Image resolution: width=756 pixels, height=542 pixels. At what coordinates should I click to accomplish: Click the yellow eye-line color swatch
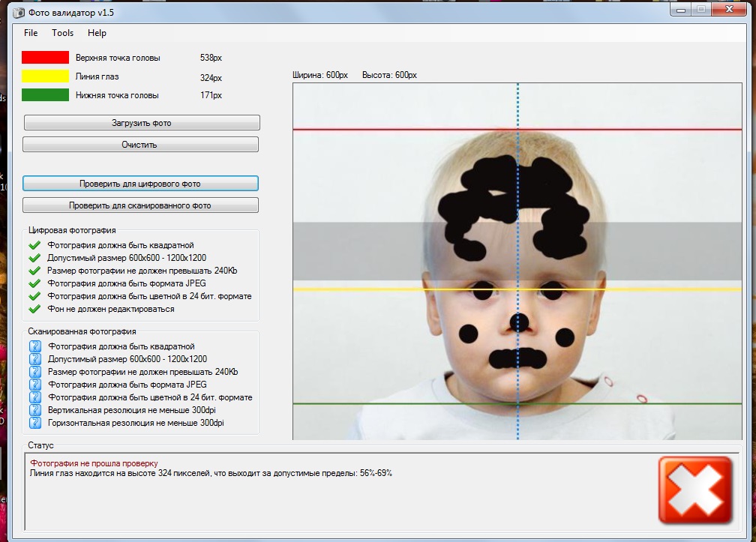(45, 76)
